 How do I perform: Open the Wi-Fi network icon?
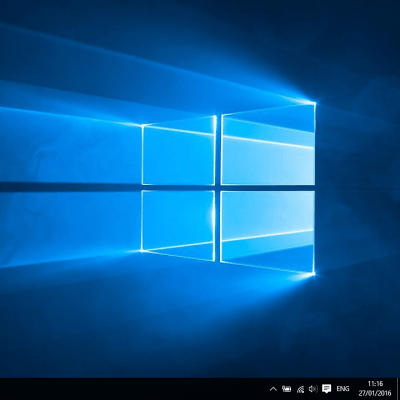[300, 389]
